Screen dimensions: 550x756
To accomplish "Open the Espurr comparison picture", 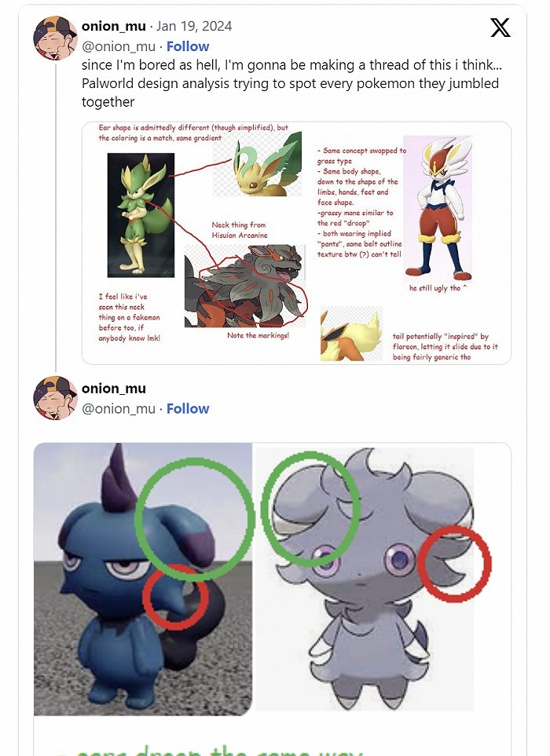I will click(365, 579).
